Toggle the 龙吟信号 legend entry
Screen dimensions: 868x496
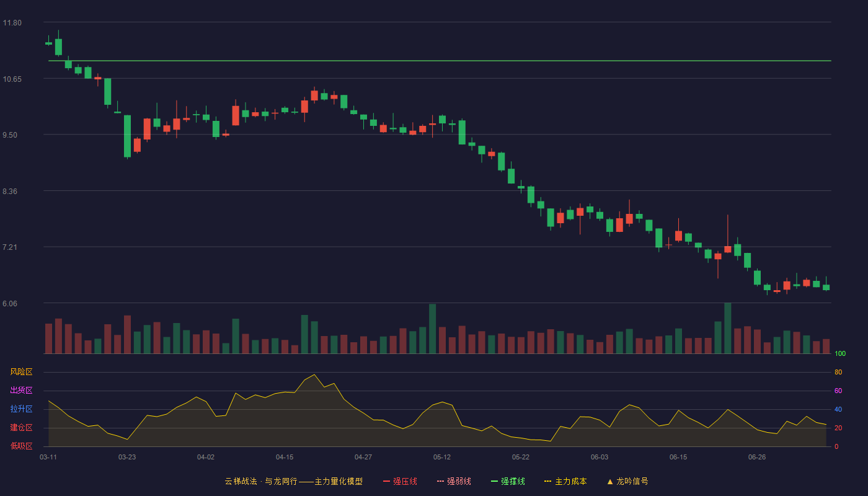click(x=627, y=481)
